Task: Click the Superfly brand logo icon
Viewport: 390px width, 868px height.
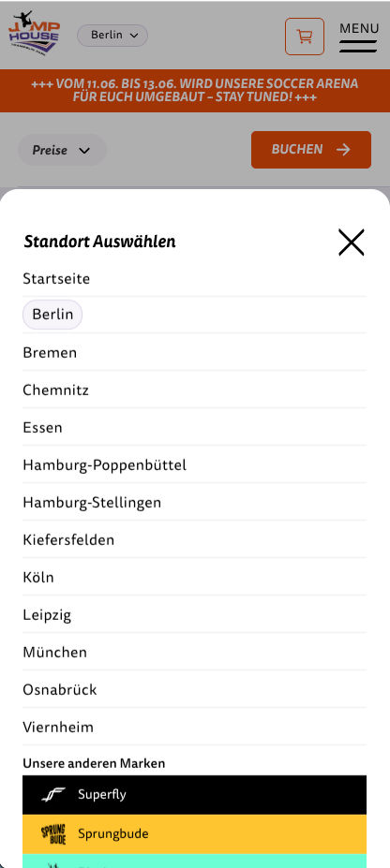Action: coord(53,794)
